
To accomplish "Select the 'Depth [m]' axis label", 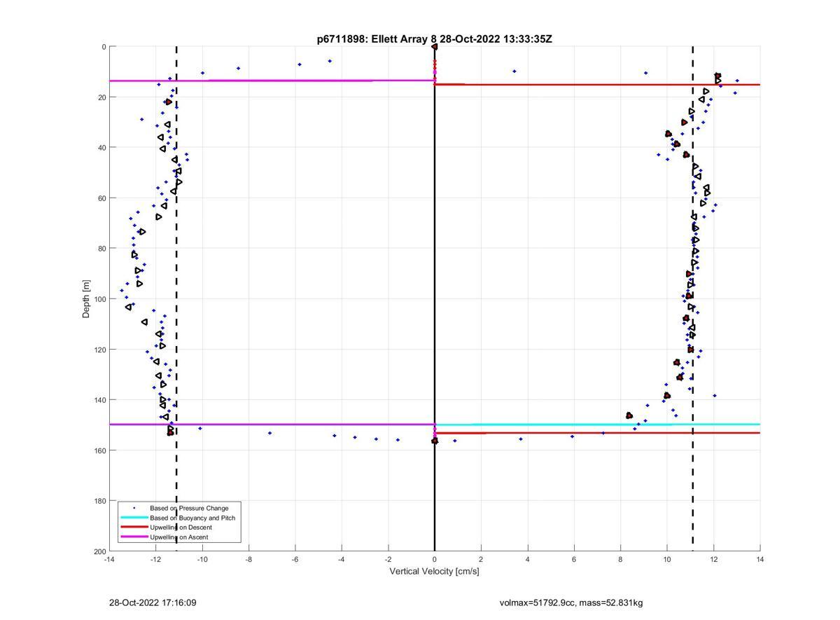I will [x=87, y=299].
